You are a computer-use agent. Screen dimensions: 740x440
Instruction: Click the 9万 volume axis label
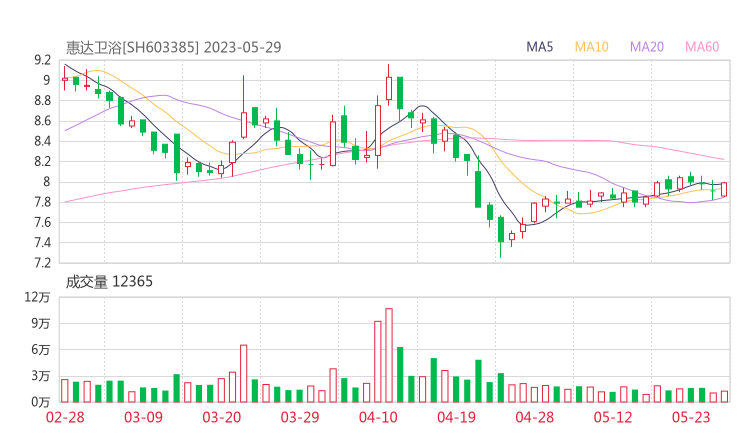41,324
